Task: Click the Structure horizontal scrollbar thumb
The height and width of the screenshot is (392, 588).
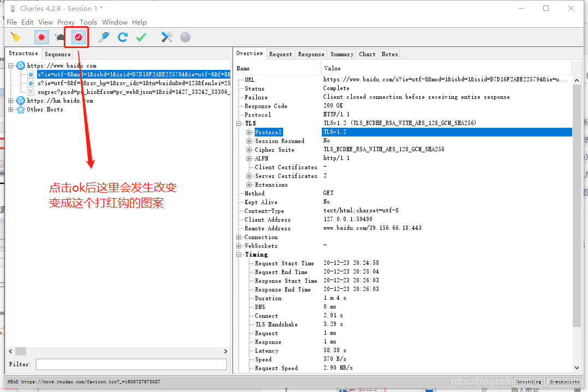Action: tap(21, 352)
